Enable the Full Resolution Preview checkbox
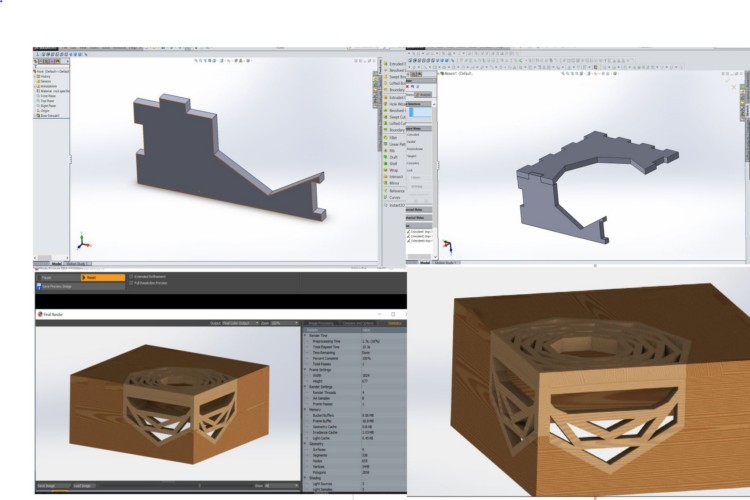 (x=131, y=283)
